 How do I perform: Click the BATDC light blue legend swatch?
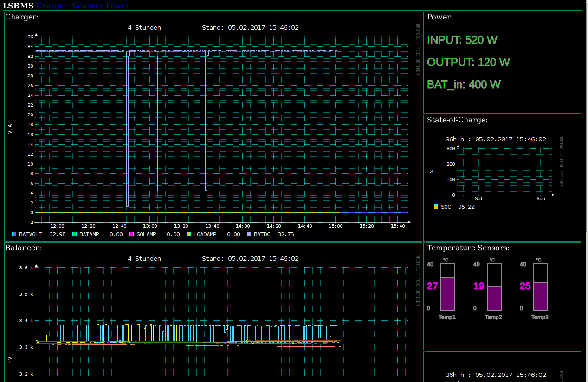point(249,235)
